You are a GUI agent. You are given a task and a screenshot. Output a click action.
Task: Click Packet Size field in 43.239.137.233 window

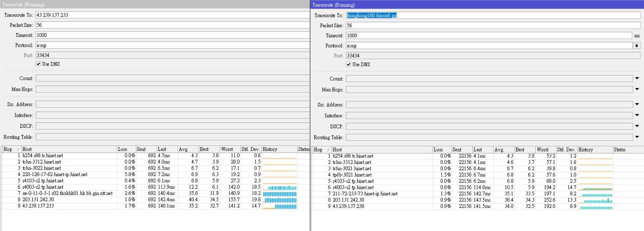(172, 25)
